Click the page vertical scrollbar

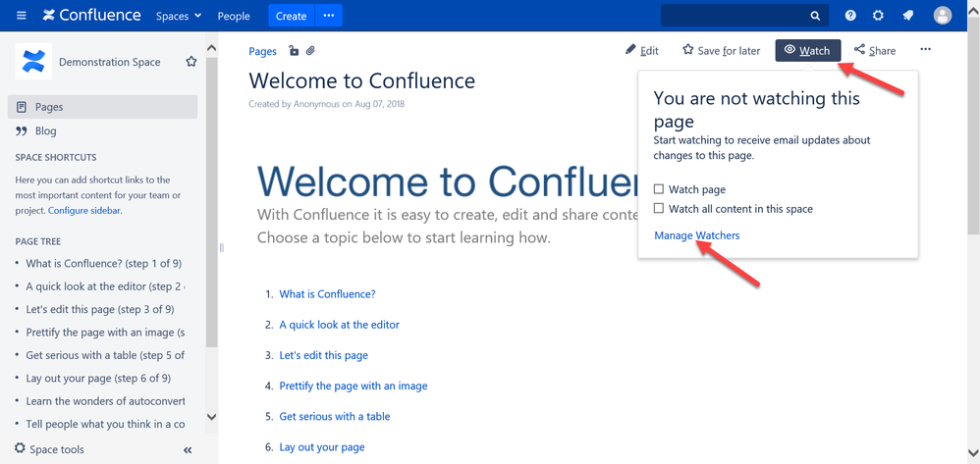(x=974, y=125)
